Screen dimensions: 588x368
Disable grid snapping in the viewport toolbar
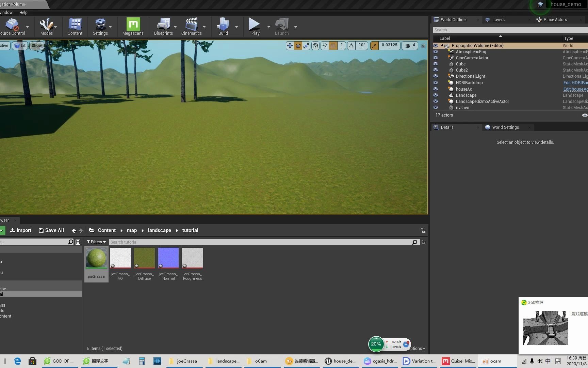(x=333, y=45)
